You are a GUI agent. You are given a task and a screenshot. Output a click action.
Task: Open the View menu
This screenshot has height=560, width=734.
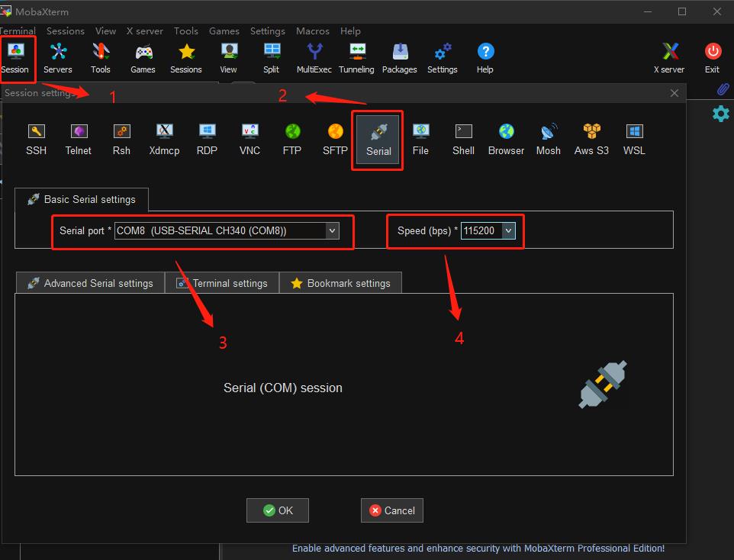pos(106,31)
